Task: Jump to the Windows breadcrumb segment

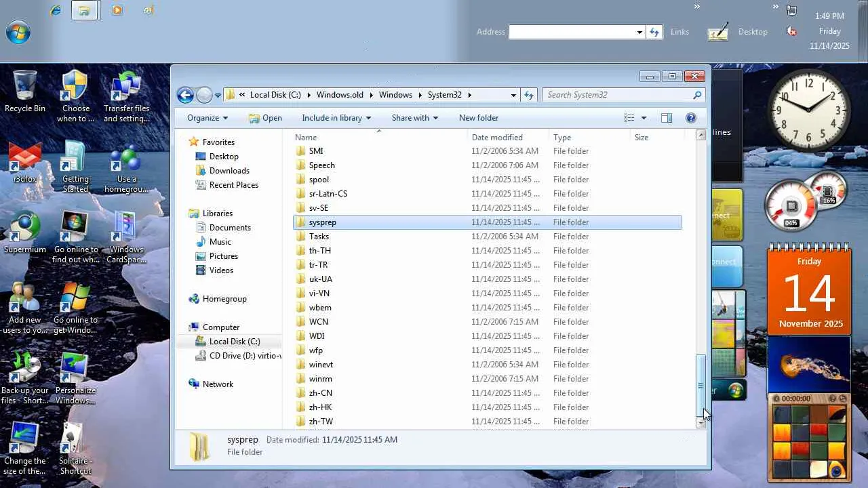Action: pos(395,95)
